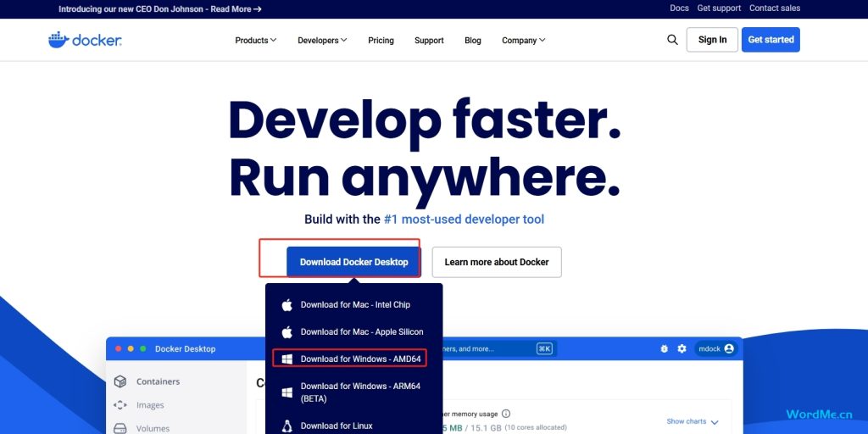Click Download Docker Desktop button
Viewport: 868px width, 434px height.
point(353,262)
